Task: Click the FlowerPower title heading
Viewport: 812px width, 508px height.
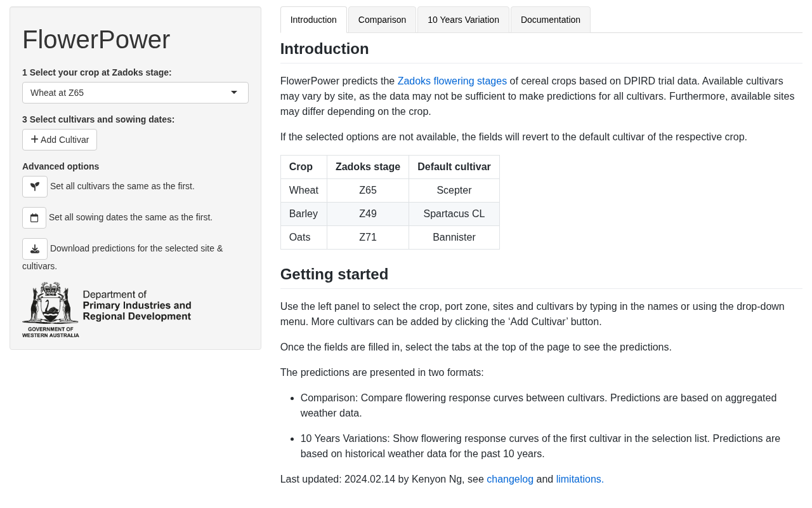Action: pyautogui.click(x=96, y=40)
